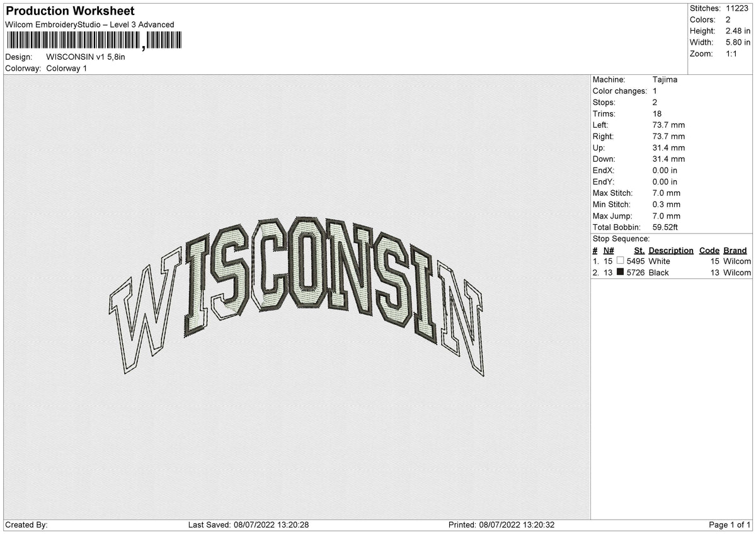The height and width of the screenshot is (534, 756).
Task: Select the Height value '2.48 in'
Action: tap(738, 31)
